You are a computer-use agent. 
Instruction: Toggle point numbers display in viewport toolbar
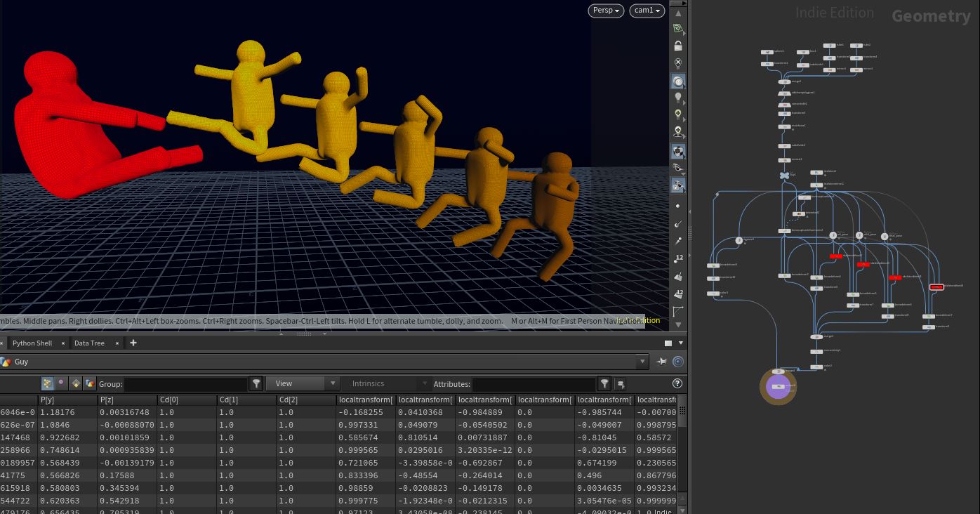tap(678, 258)
